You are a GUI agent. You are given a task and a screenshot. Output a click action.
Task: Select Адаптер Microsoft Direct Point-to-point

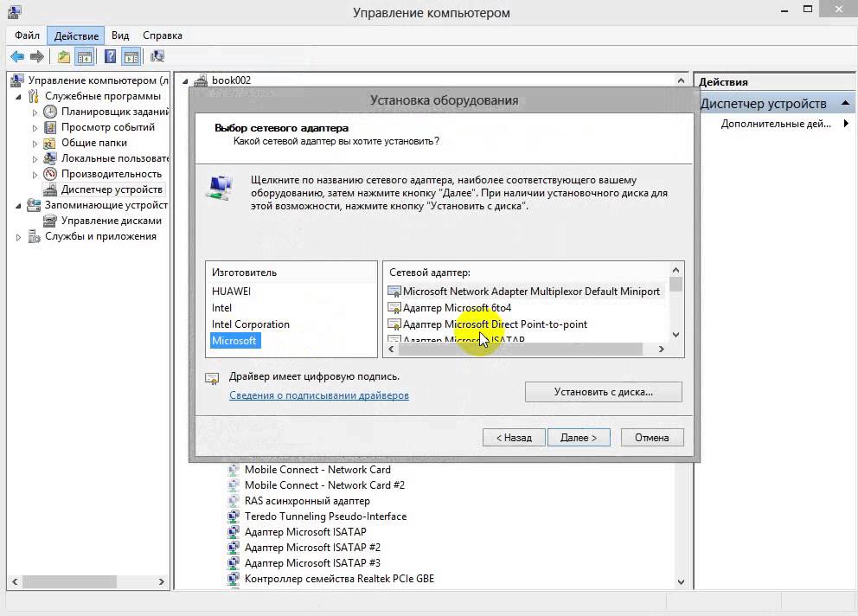[x=495, y=324]
